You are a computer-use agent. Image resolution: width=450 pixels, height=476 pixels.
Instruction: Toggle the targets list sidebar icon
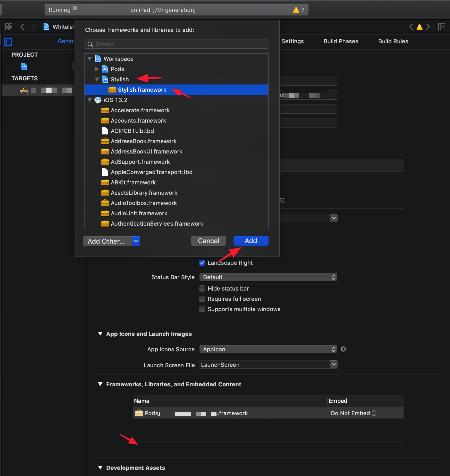click(8, 42)
